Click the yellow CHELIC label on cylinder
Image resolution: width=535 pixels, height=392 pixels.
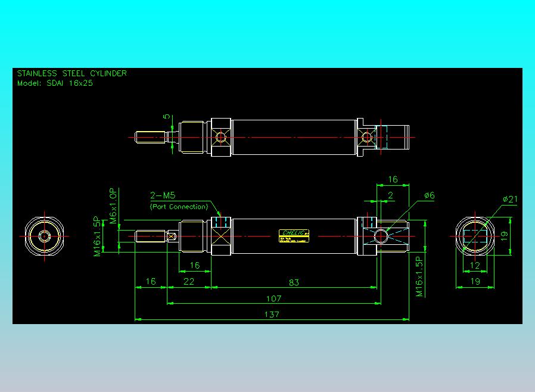(294, 236)
